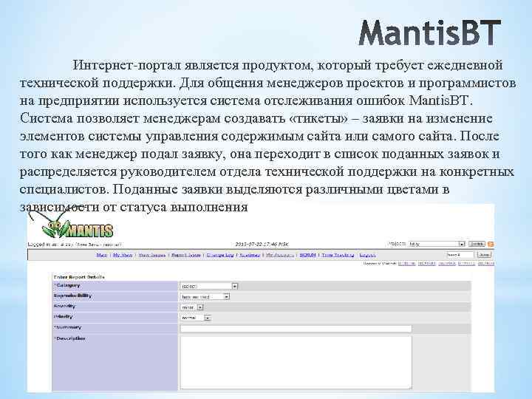
Task: Click the Switch project button
Action: coord(477,244)
